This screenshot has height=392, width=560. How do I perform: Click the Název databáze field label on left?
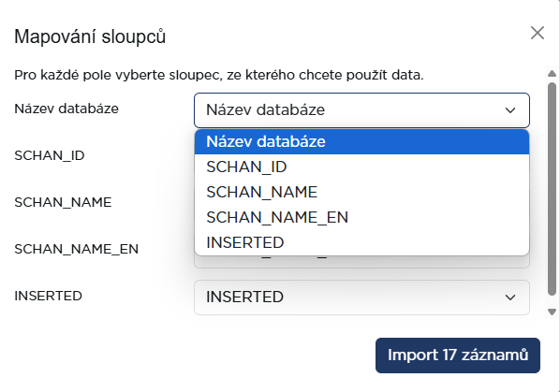(x=66, y=109)
